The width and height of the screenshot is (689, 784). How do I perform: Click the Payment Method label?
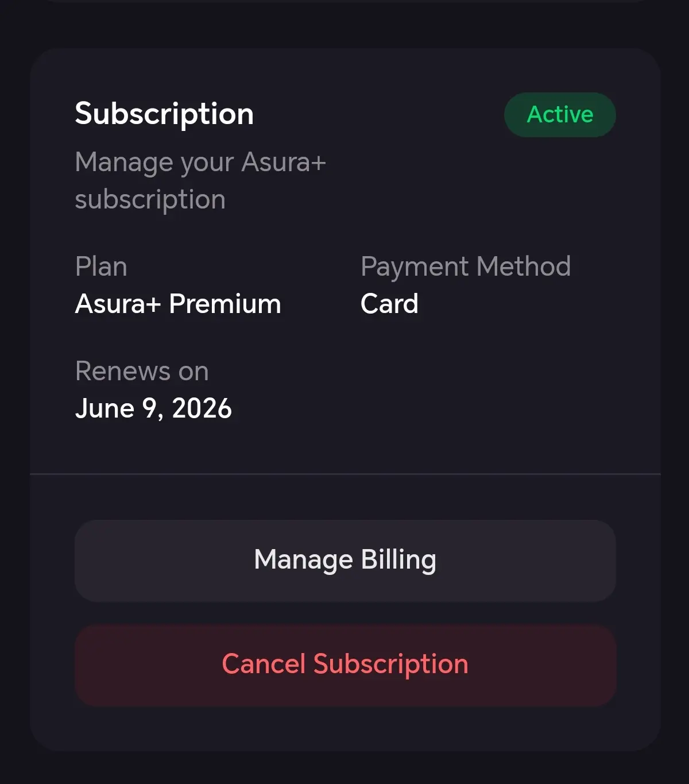(x=466, y=267)
